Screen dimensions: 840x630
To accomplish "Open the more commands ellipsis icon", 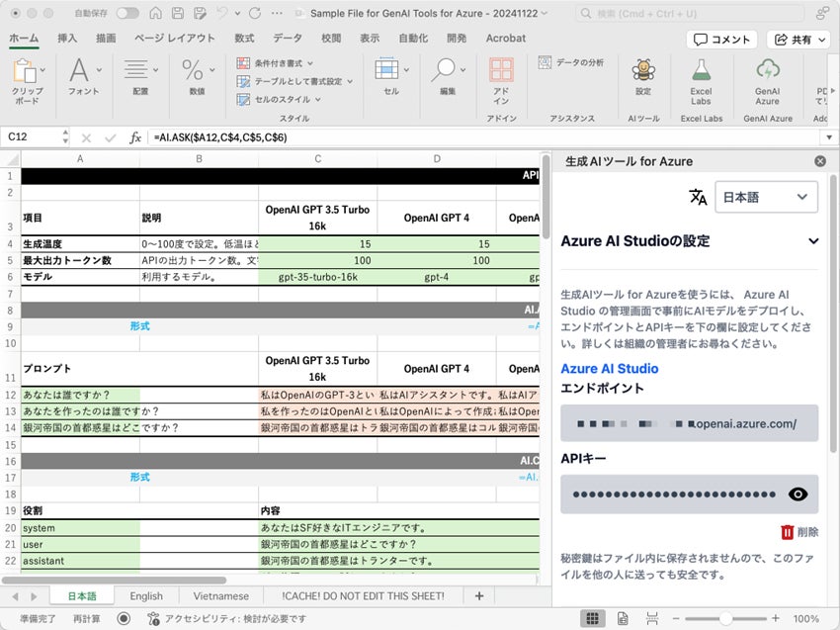I will pyautogui.click(x=277, y=14).
